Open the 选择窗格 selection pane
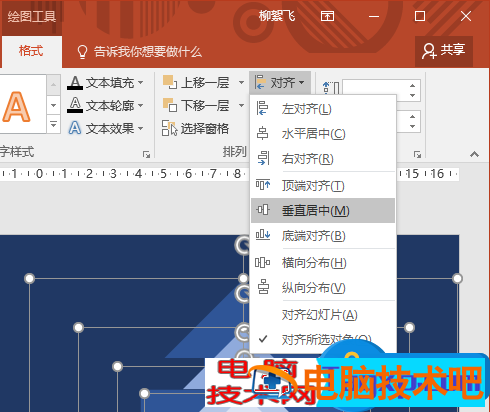Image resolution: width=490 pixels, height=412 pixels. (196, 129)
